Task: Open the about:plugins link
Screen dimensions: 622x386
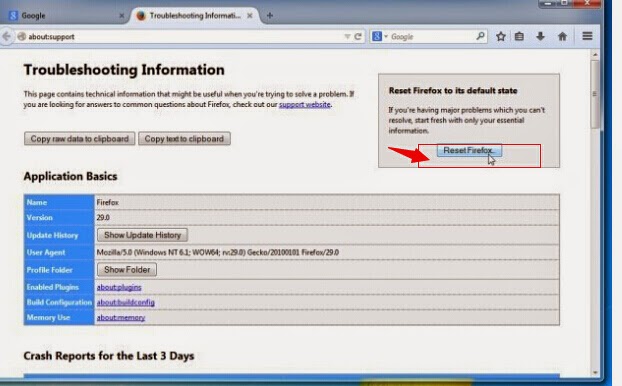Action: 119,287
